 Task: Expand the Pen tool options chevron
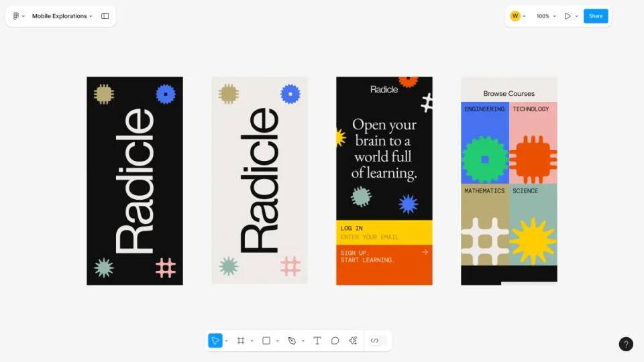303,341
